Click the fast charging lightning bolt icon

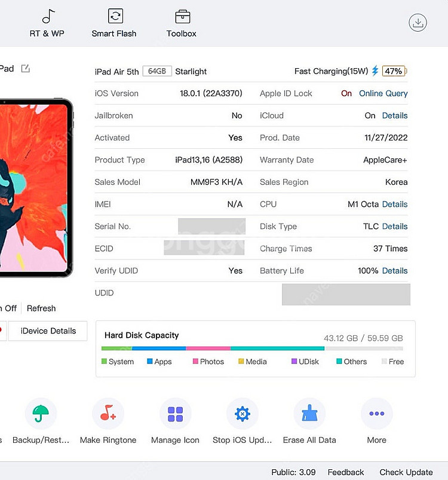pyautogui.click(x=375, y=71)
